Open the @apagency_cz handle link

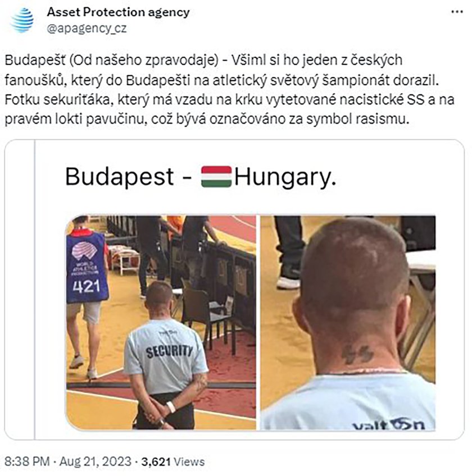pos(87,28)
